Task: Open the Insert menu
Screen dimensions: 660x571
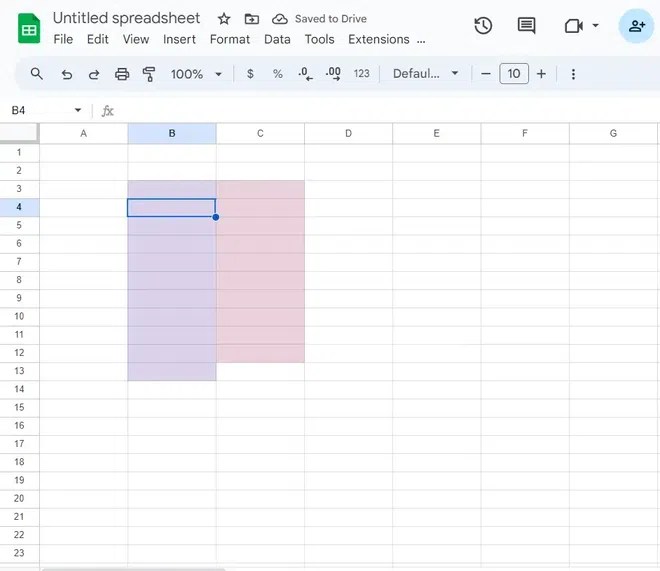Action: pos(179,40)
